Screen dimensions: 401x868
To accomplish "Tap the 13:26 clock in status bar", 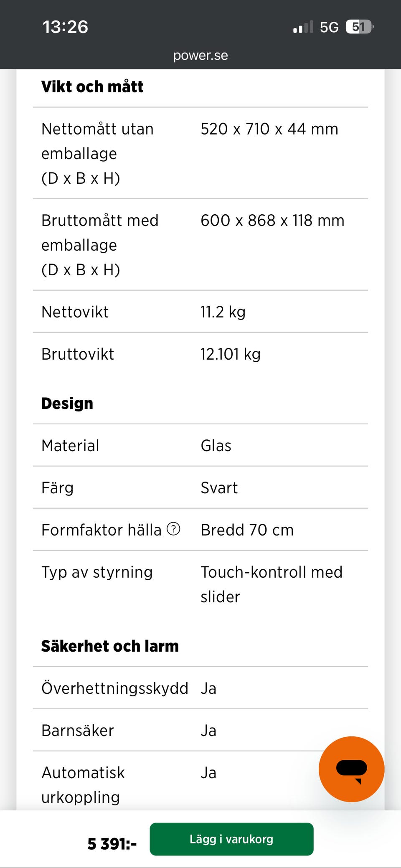I will (x=65, y=27).
